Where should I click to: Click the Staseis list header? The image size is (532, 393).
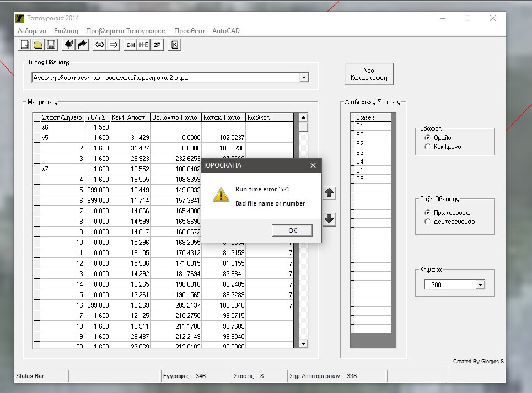point(373,117)
